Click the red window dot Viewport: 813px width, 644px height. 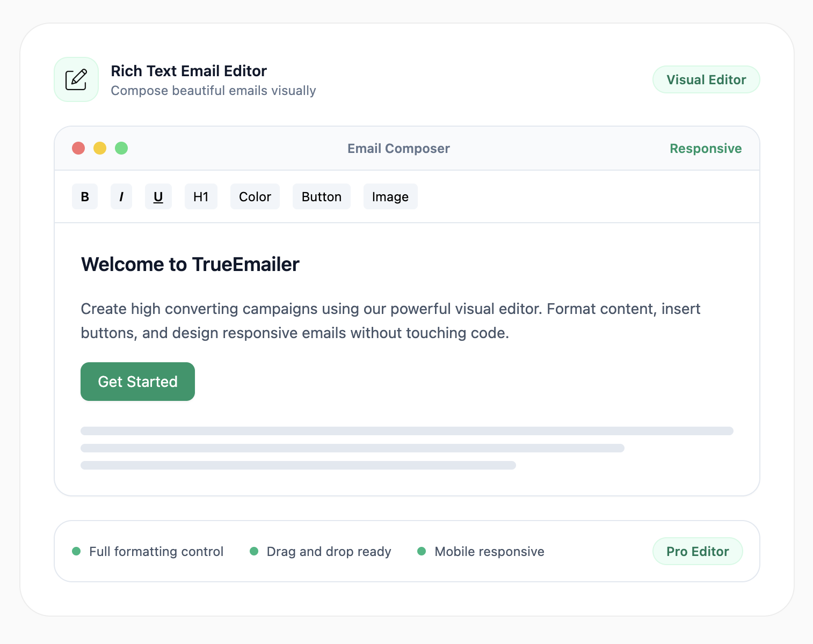coord(78,148)
